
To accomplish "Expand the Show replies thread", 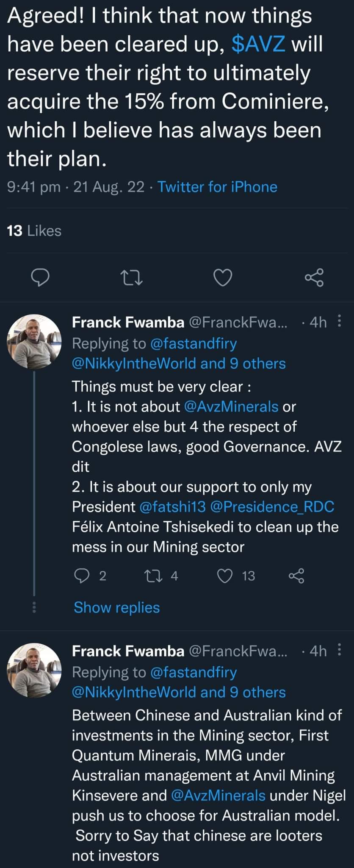I will [x=116, y=607].
